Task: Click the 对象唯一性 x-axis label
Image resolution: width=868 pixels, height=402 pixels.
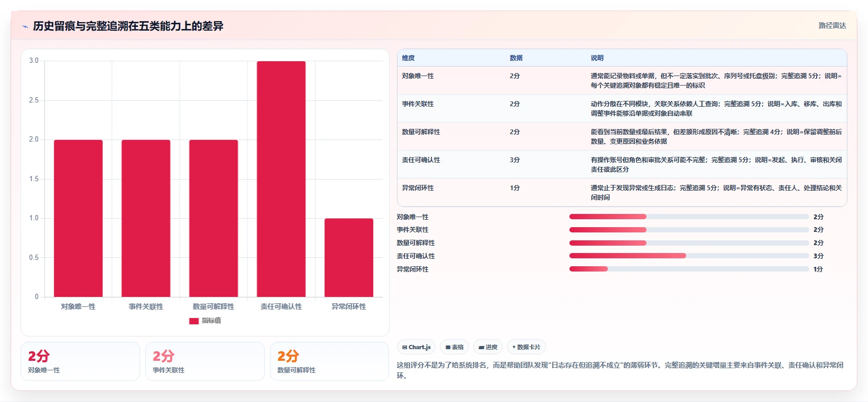Action: (x=78, y=306)
